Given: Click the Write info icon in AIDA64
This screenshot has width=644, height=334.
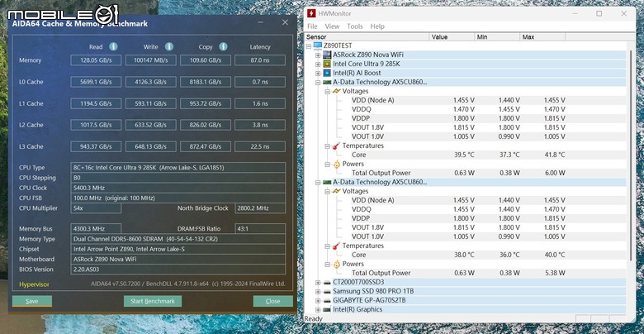Looking at the screenshot, I should (x=169, y=46).
